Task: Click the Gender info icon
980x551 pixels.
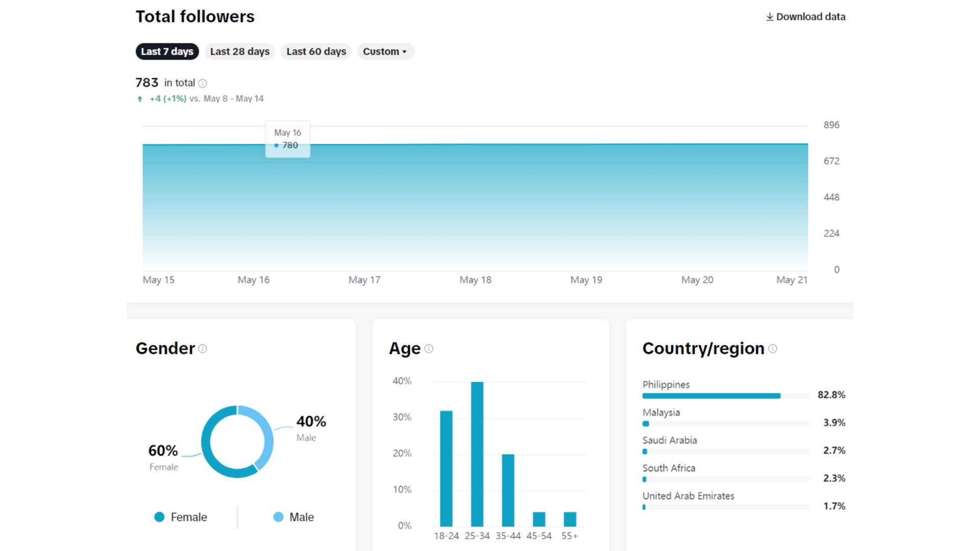Action: pyautogui.click(x=203, y=348)
